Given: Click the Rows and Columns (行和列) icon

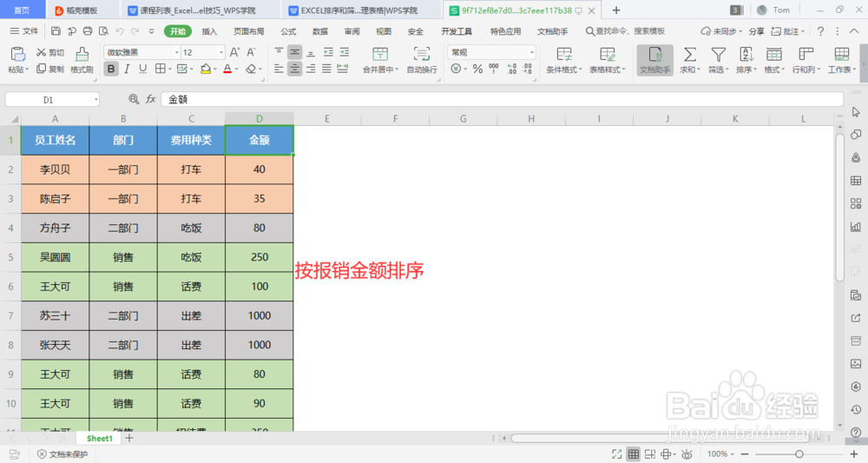Looking at the screenshot, I should coord(806,54).
